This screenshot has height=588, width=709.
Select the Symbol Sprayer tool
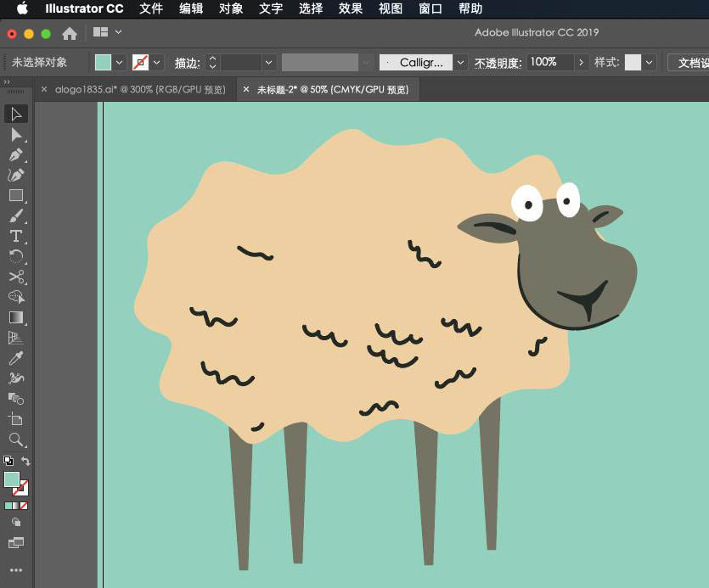(16, 378)
